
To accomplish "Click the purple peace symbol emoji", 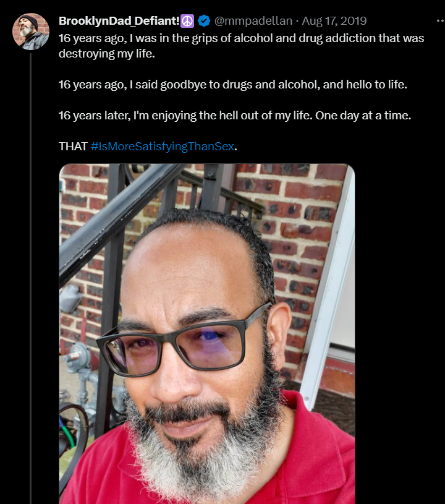I will [x=188, y=21].
